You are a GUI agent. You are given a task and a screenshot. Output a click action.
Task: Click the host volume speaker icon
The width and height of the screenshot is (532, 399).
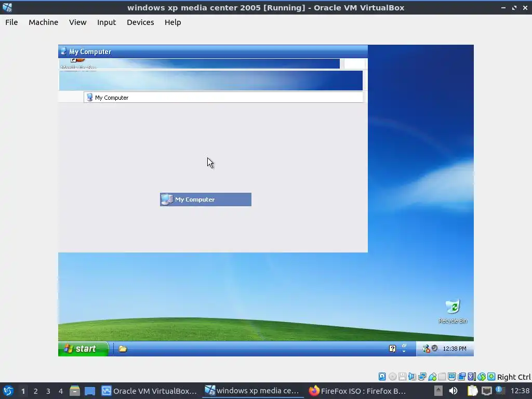453,391
